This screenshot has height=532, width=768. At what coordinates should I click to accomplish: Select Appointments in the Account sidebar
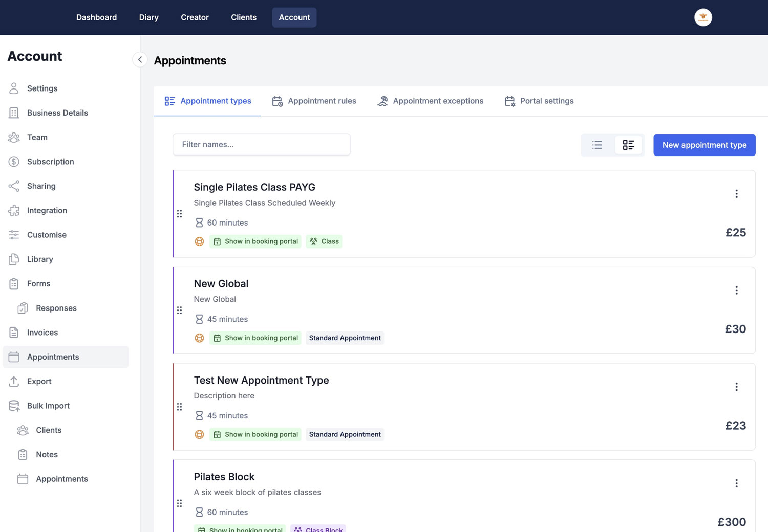pos(66,357)
